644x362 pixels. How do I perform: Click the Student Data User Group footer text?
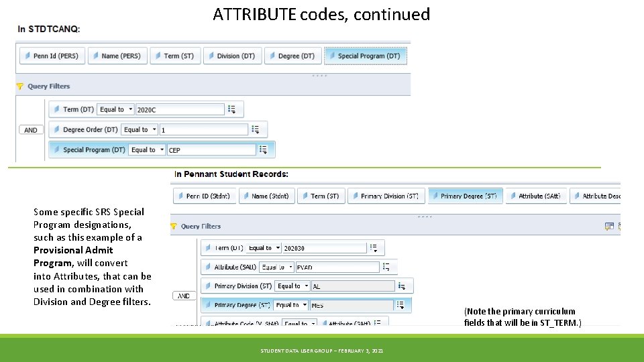321,351
